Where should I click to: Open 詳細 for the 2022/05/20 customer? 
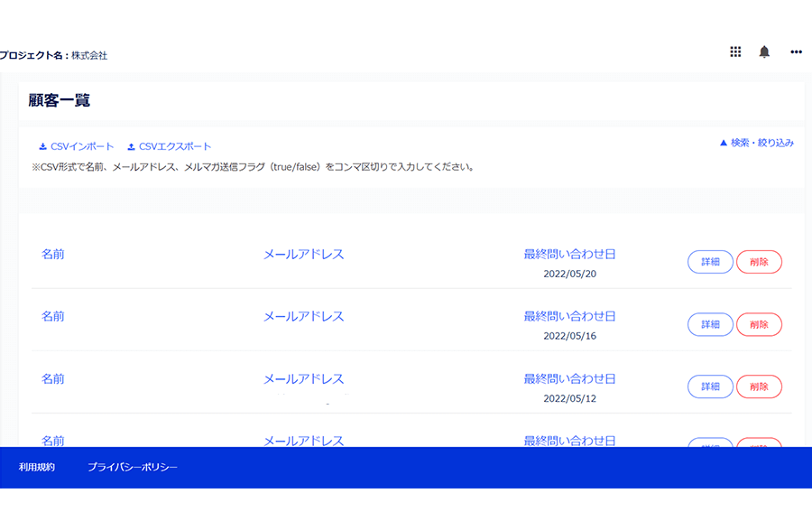coord(710,262)
